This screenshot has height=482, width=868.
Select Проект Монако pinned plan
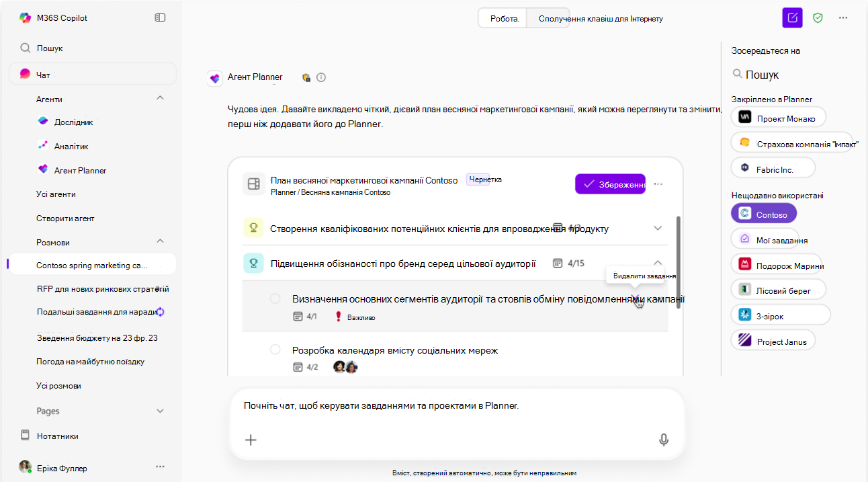tap(778, 118)
